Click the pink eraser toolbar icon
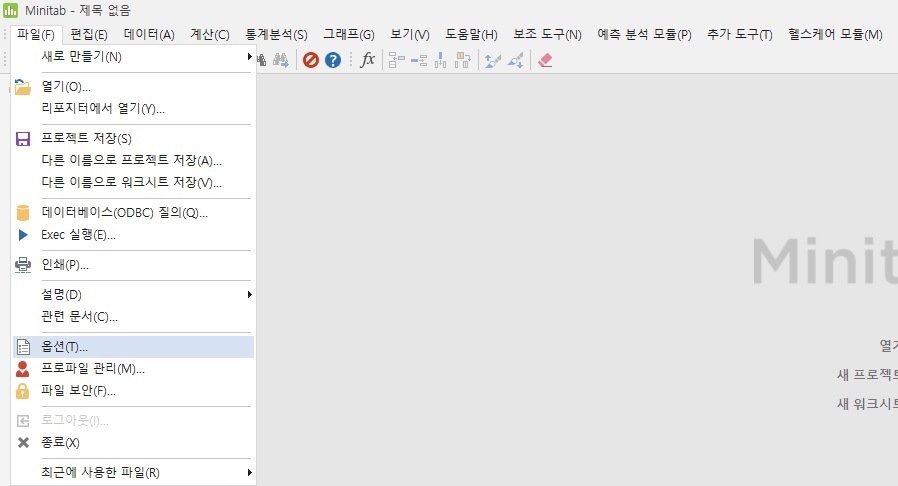Screen dimensions: 898x486 click(545, 60)
